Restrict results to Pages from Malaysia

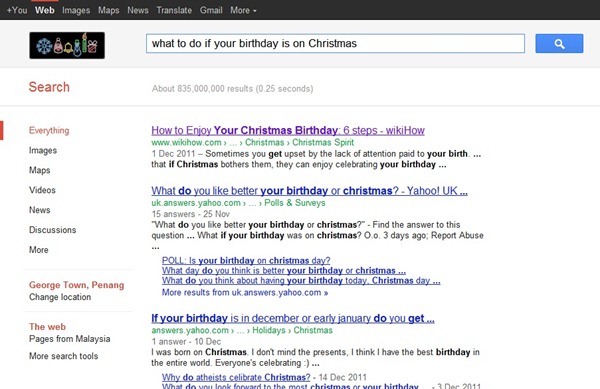pyautogui.click(x=70, y=339)
